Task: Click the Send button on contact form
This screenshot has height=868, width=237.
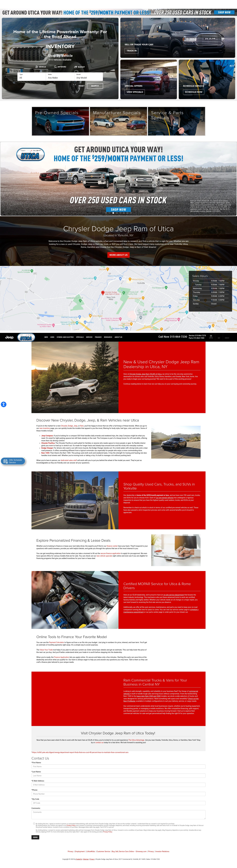Action: [35, 837]
